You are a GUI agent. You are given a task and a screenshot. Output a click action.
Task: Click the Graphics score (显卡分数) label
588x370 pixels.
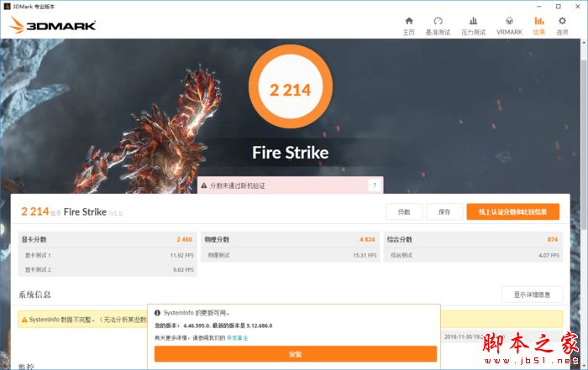pyautogui.click(x=34, y=239)
